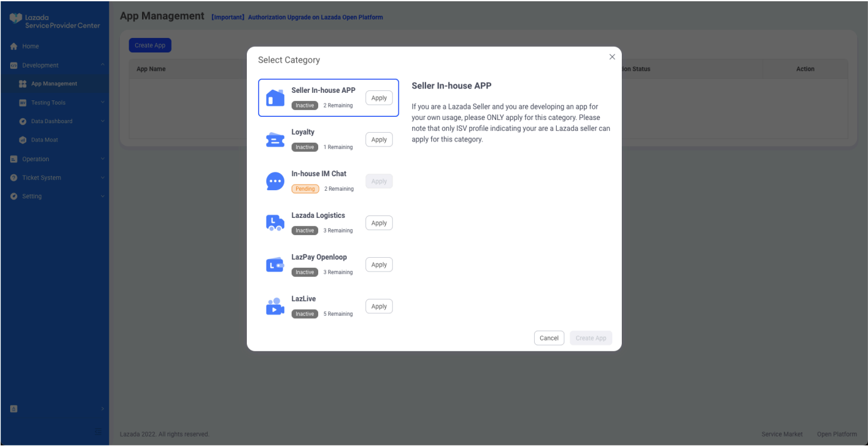Click the Testing Tools icon in sidebar
The height and width of the screenshot is (446, 868).
tap(23, 102)
